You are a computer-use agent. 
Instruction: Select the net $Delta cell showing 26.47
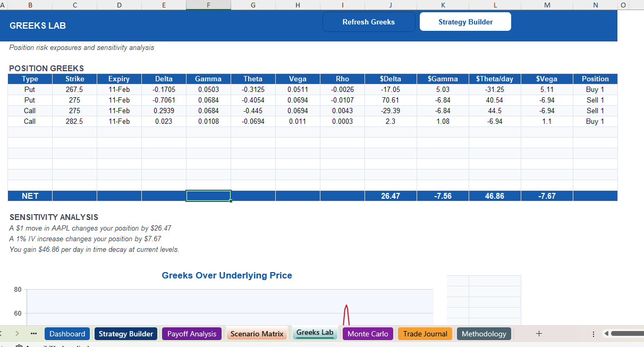390,196
